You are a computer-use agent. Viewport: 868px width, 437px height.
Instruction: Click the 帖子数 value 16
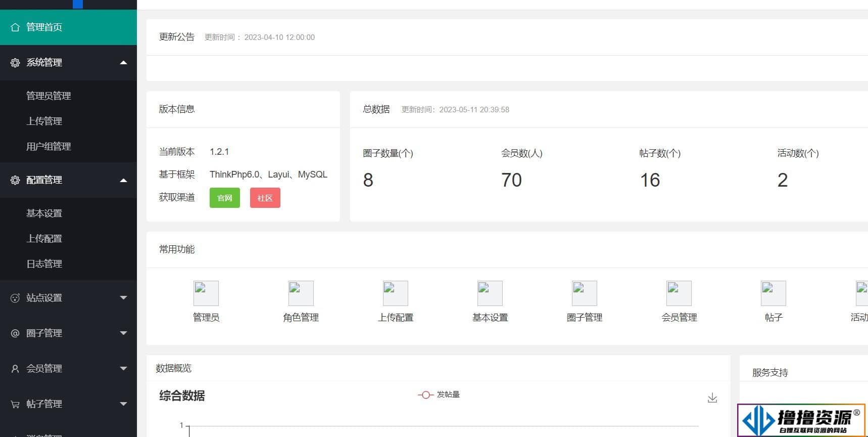tap(650, 180)
